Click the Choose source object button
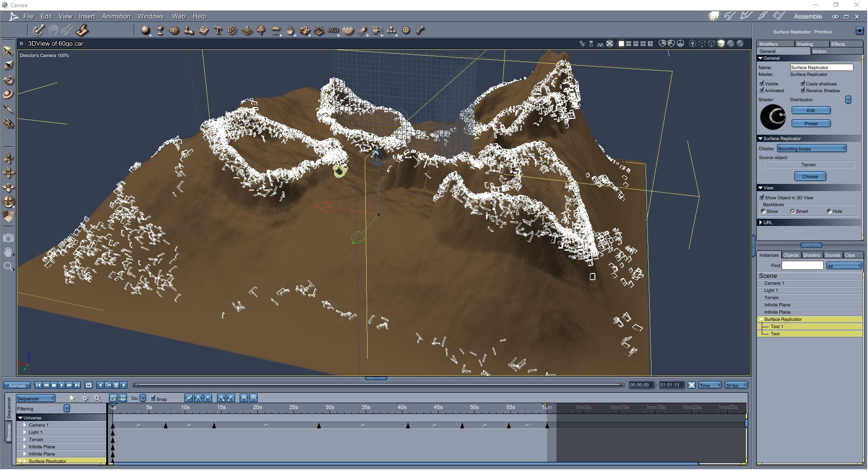This screenshot has height=470, width=868. point(810,176)
